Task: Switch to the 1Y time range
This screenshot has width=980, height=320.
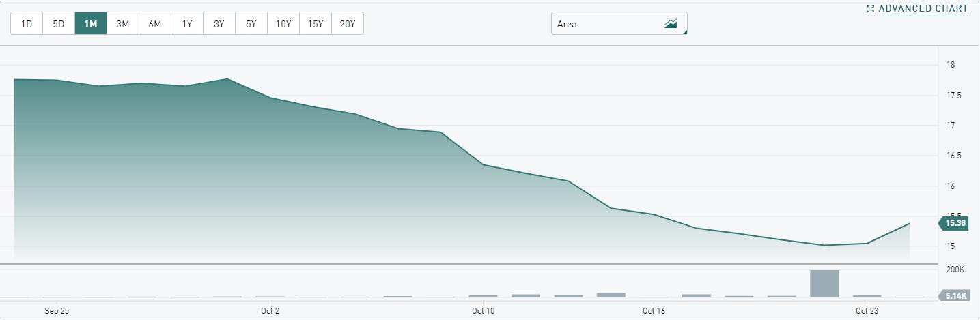Action: [187, 24]
